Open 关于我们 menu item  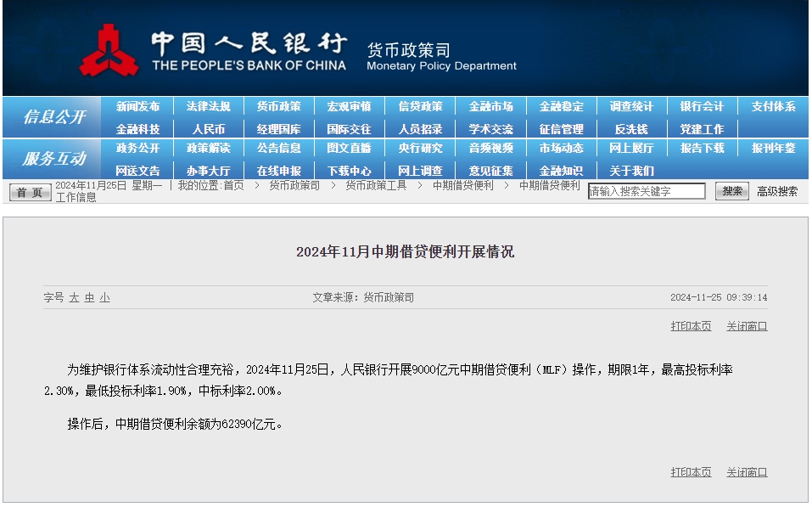pos(631,171)
